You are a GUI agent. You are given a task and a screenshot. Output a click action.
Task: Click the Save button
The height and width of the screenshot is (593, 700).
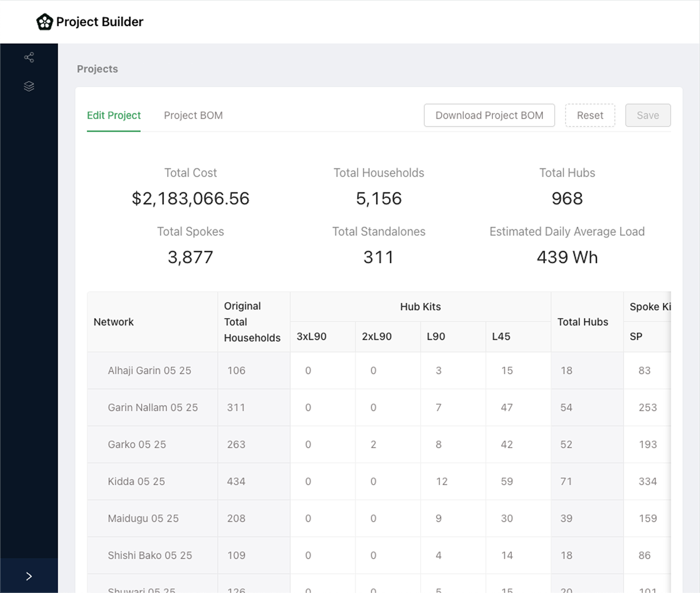tap(648, 115)
